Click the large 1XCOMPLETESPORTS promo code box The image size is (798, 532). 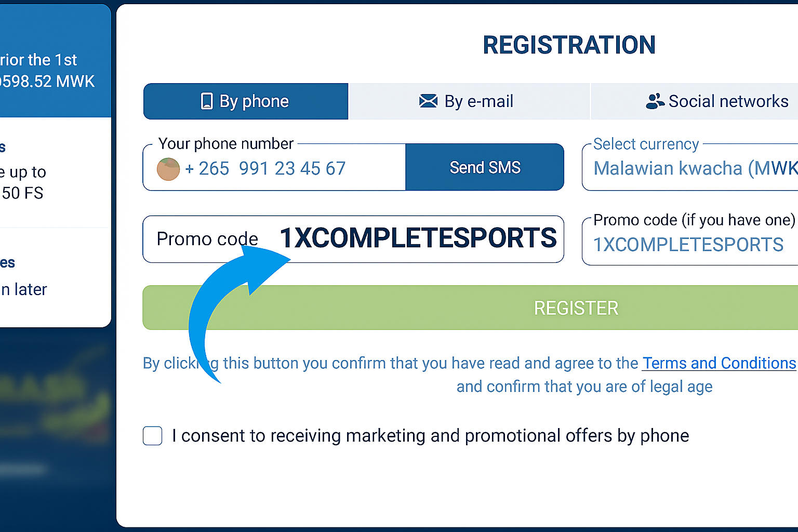pyautogui.click(x=353, y=239)
